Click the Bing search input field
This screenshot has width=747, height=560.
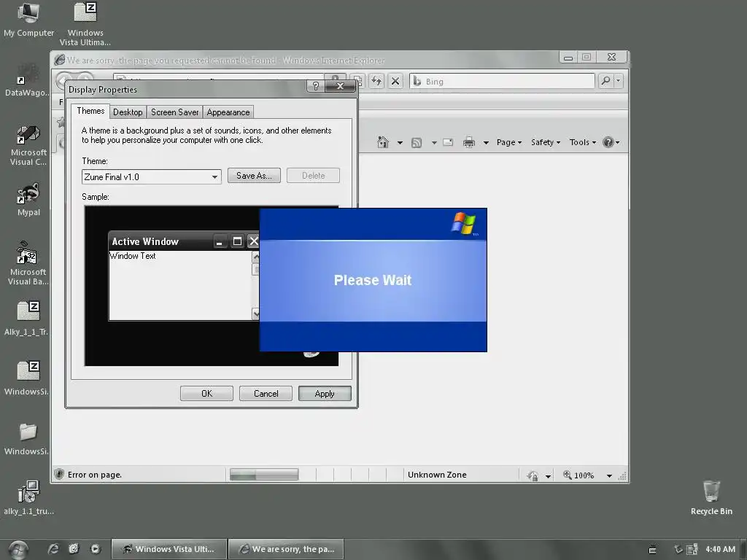point(502,81)
